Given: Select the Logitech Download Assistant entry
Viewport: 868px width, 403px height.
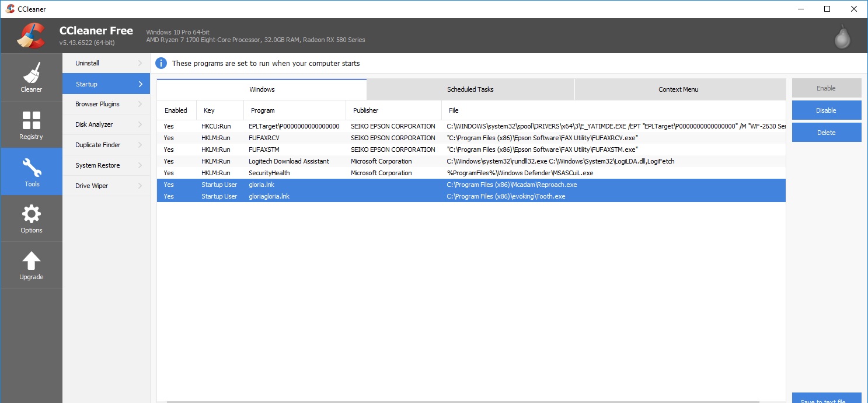Looking at the screenshot, I should [x=471, y=161].
